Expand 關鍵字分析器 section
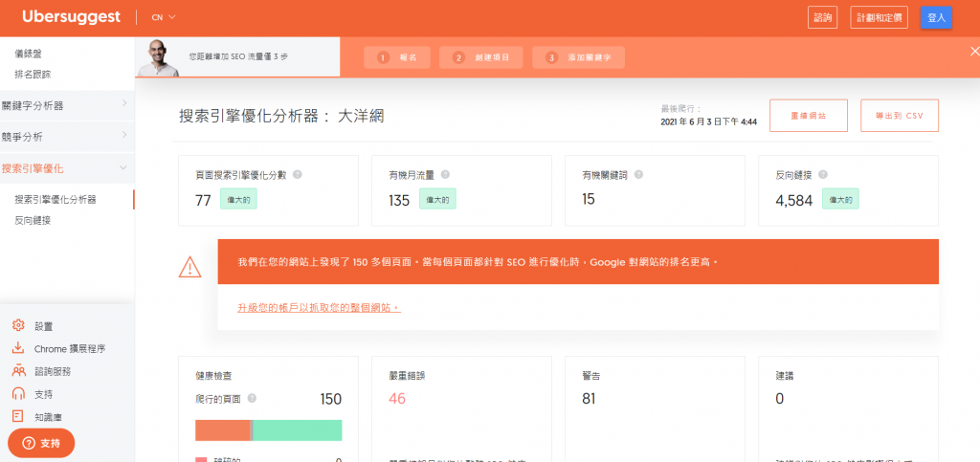This screenshot has height=462, width=980. [67, 105]
